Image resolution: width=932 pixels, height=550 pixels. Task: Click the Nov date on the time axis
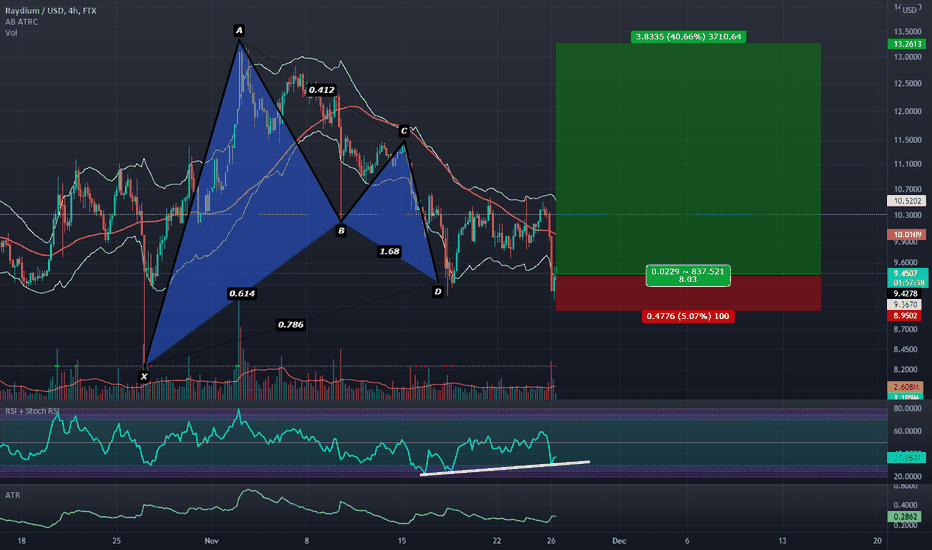coord(212,540)
